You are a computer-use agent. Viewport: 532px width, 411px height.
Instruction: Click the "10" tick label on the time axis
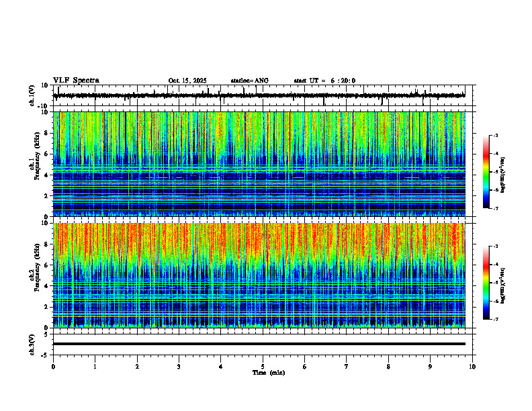tap(472, 367)
